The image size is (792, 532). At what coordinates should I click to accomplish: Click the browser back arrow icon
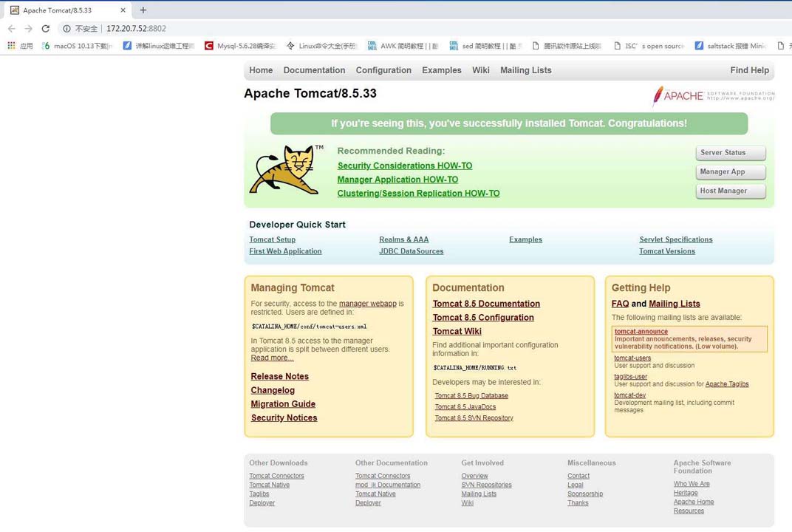[12, 29]
